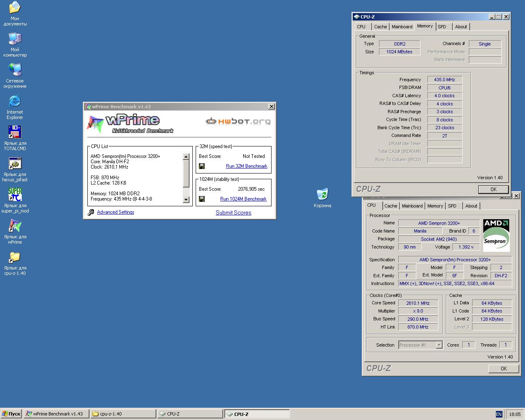The image size is (525, 420).
Task: Click the 18:05 system clock
Action: coord(514,414)
